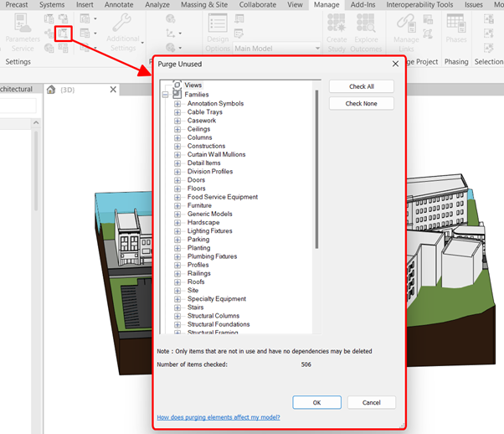The height and width of the screenshot is (434, 504).
Task: Confirm purge with the OK button
Action: click(x=316, y=402)
